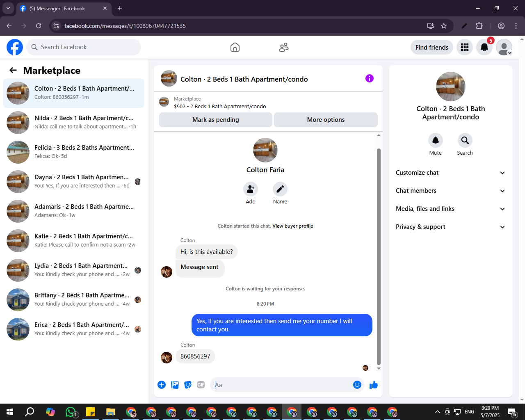This screenshot has height=420, width=525.
Task: Open ENG language indicator in tray
Action: point(470,412)
